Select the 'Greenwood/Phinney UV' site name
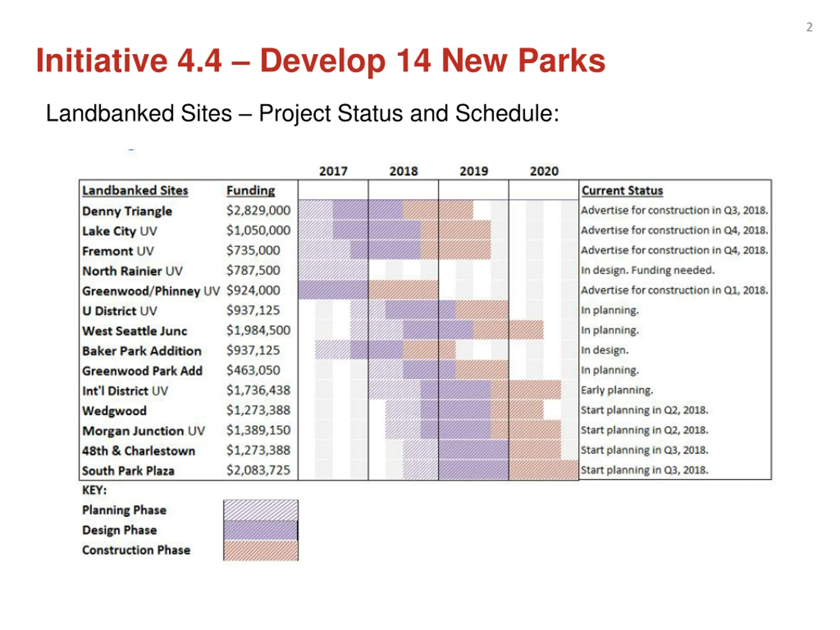The width and height of the screenshot is (840, 630). coord(151,291)
